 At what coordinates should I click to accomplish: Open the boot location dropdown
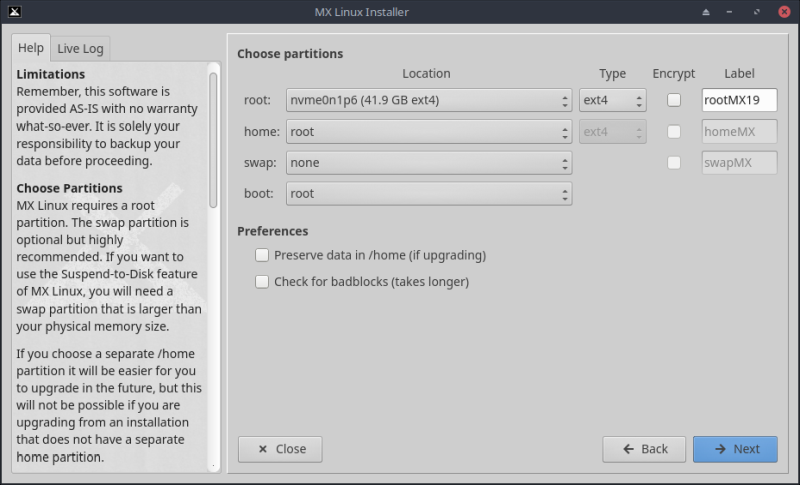pos(429,194)
